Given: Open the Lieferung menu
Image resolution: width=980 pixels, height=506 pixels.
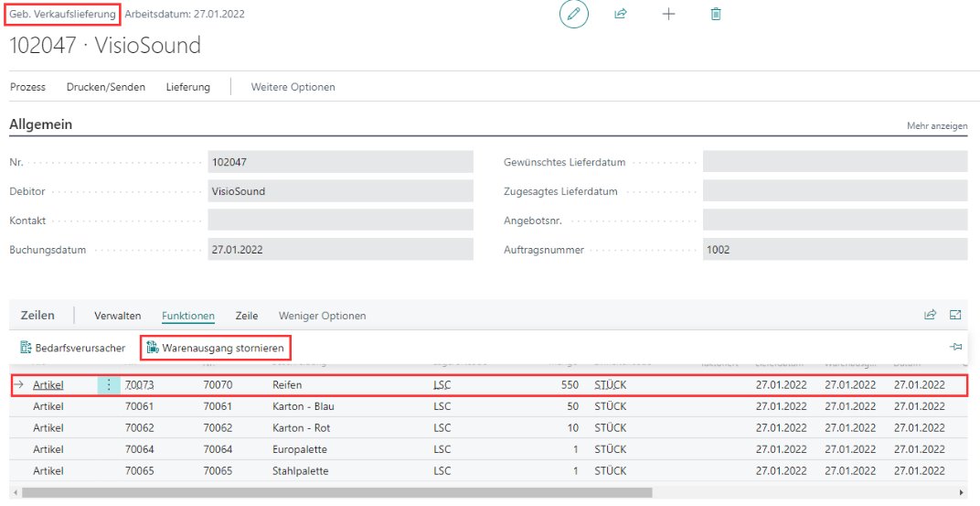Looking at the screenshot, I should 187,87.
